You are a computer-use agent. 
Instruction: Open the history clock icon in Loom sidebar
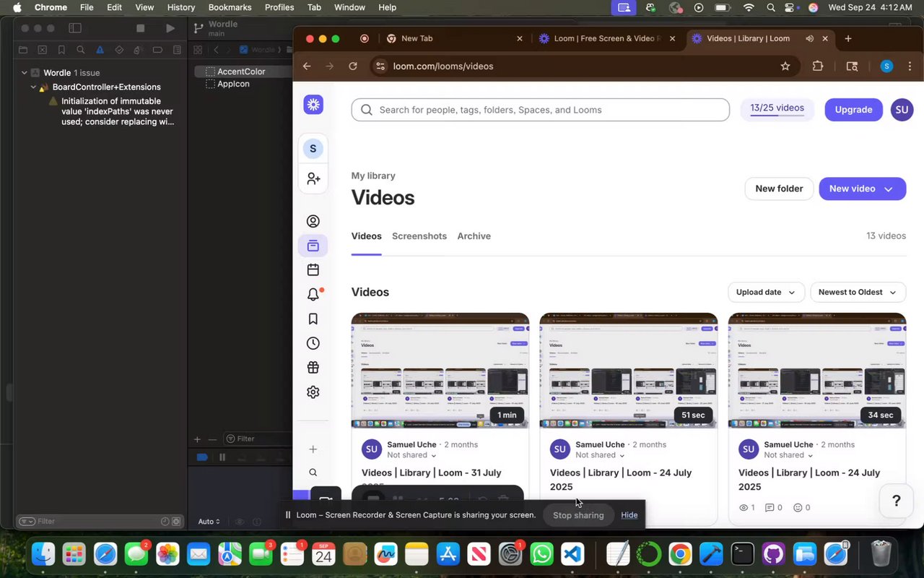313,343
